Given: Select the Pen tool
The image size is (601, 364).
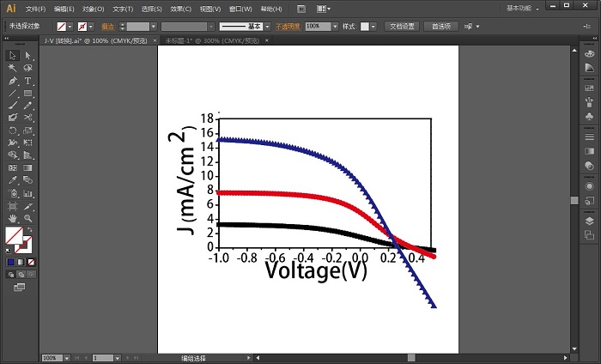Looking at the screenshot, I should point(12,81).
